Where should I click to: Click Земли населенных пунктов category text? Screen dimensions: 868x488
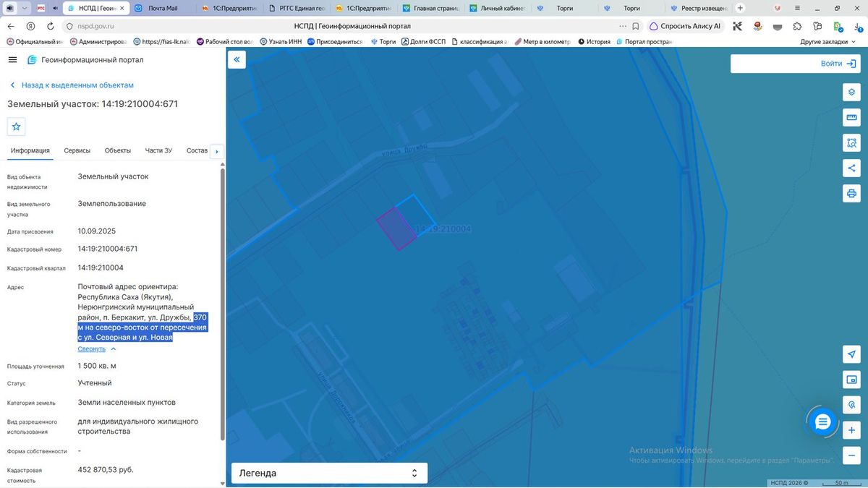(x=127, y=403)
